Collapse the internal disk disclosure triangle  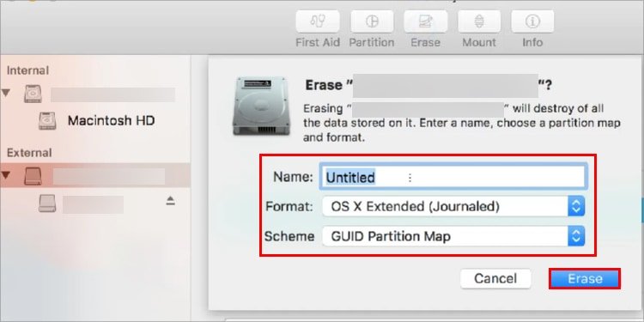[x=6, y=93]
